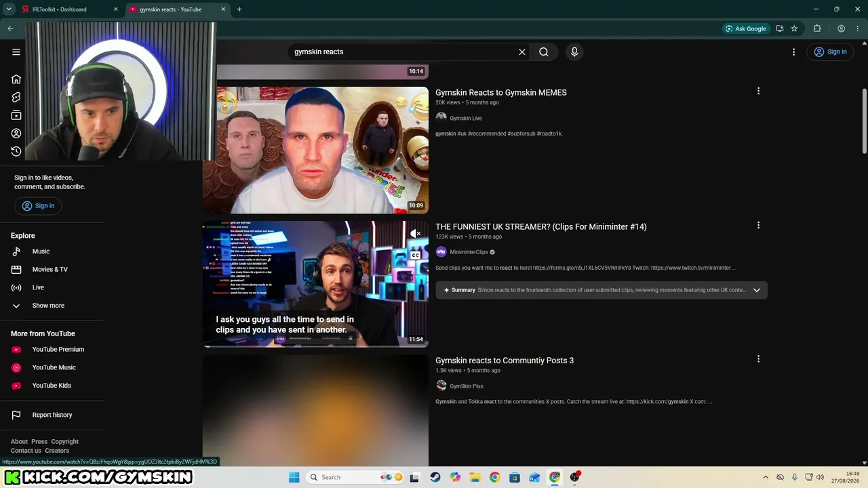Open options menu for FUNNIEST UK STREAMER video
This screenshot has width=868, height=488.
click(x=758, y=226)
